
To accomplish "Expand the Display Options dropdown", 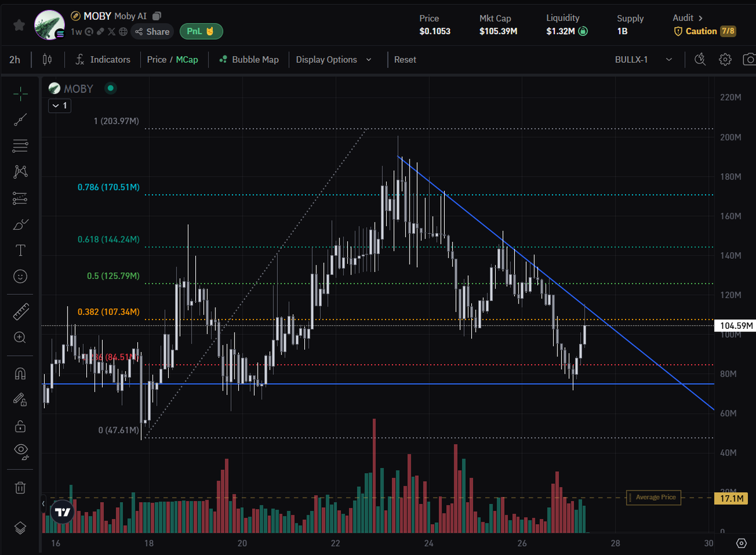I will tap(334, 59).
